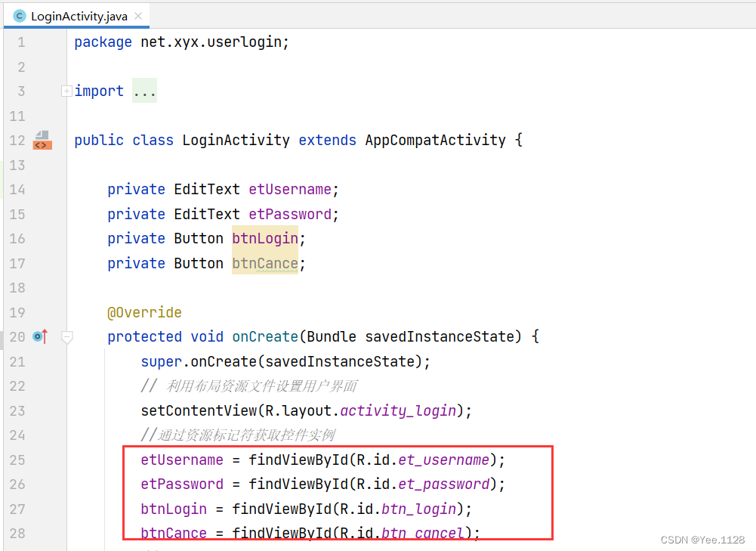The width and height of the screenshot is (756, 551).
Task: Click 'setContentView' call on line 23
Action: click(x=199, y=410)
